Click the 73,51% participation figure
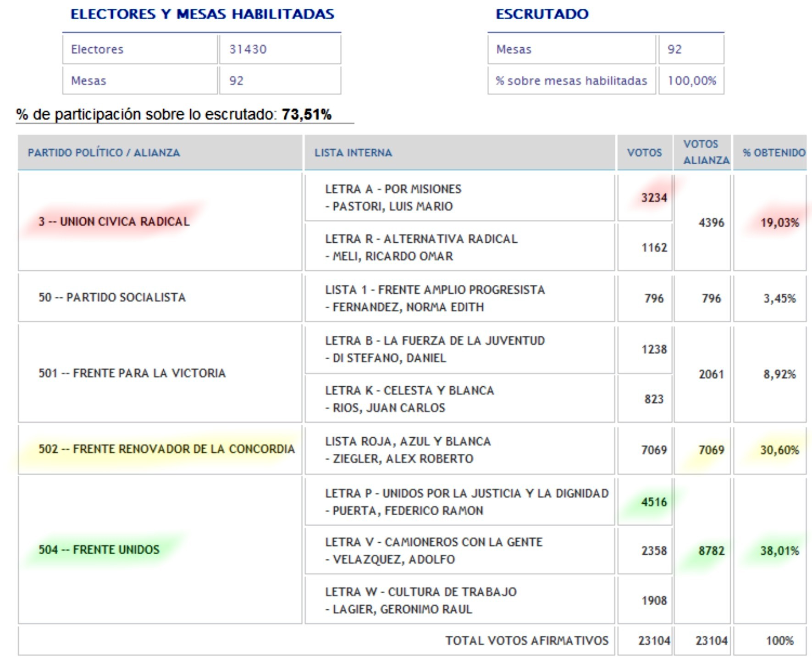The height and width of the screenshot is (668, 812). (306, 114)
